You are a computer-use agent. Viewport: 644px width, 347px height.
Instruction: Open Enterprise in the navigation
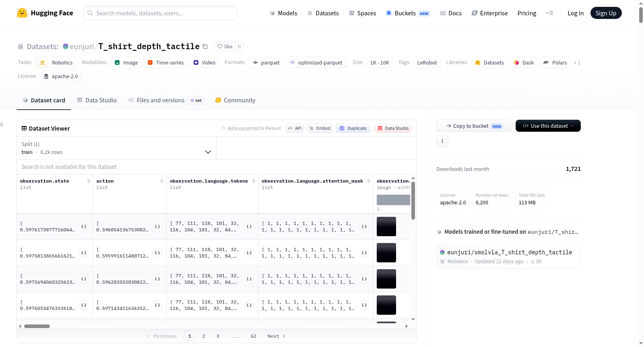pos(489,13)
